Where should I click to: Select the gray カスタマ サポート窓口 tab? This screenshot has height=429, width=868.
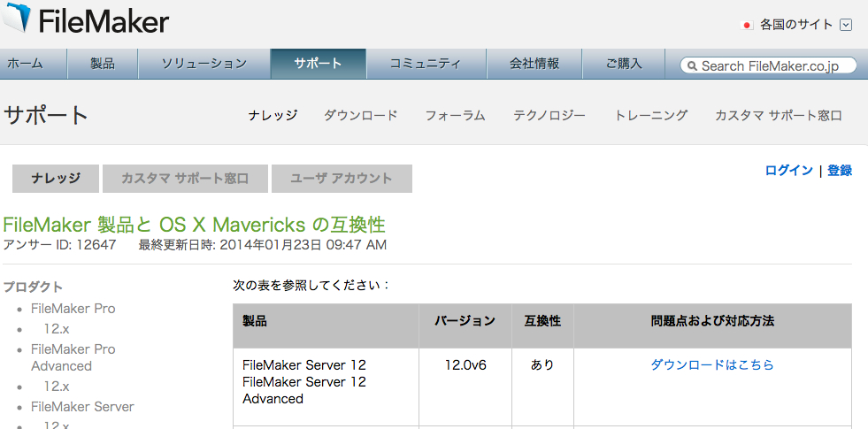coord(185,179)
